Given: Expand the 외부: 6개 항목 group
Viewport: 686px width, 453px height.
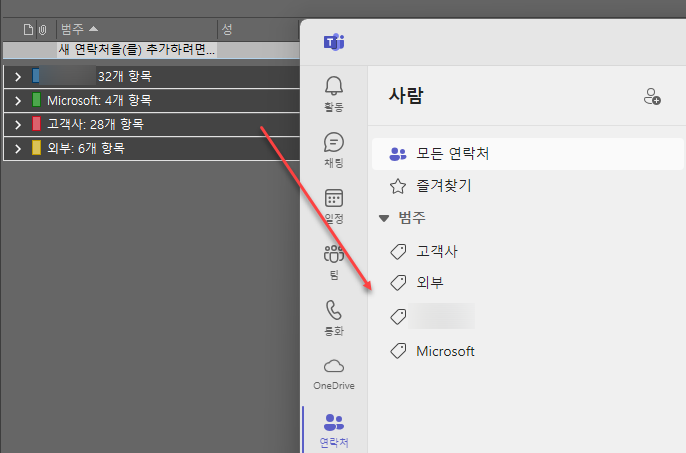Looking at the screenshot, I should click(18, 149).
